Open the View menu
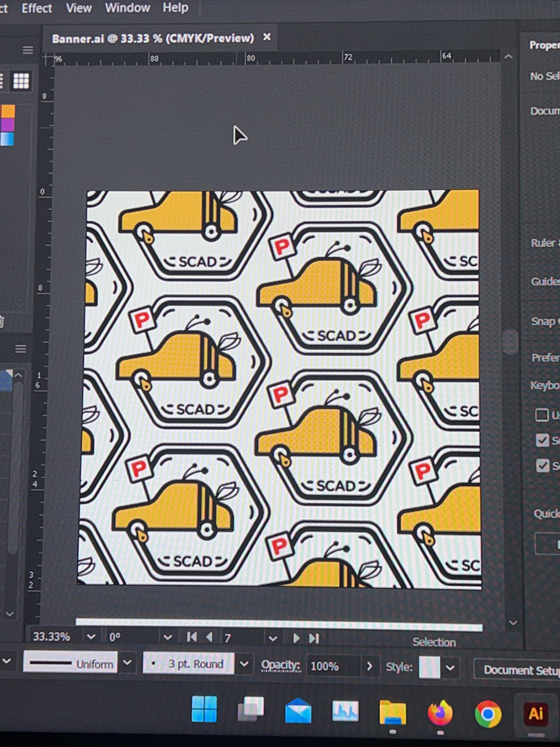The image size is (560, 747). pyautogui.click(x=79, y=8)
